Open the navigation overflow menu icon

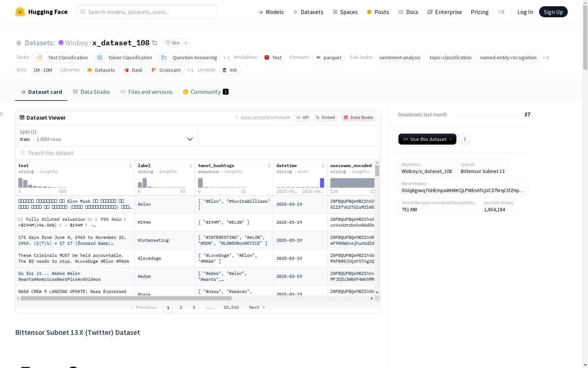pyautogui.click(x=501, y=12)
